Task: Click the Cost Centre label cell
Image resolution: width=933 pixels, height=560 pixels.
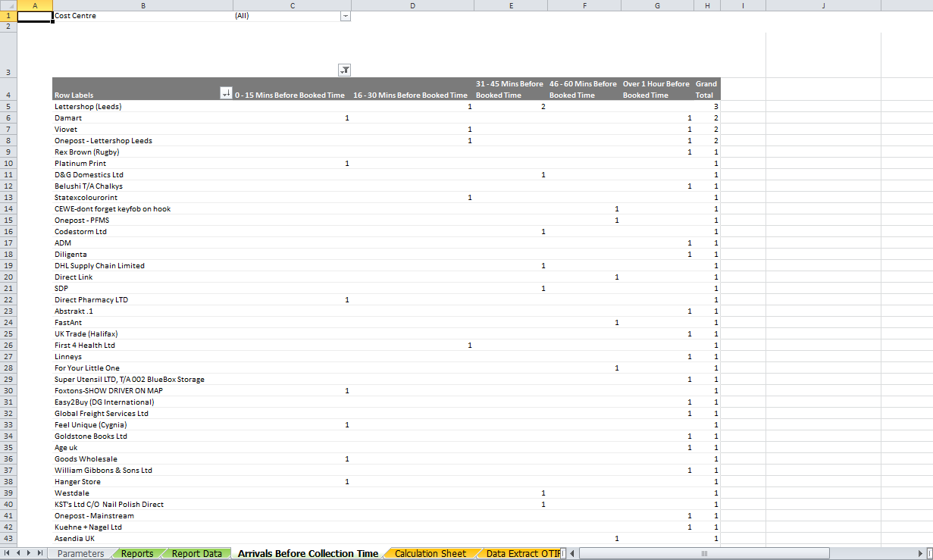Action: coord(142,16)
